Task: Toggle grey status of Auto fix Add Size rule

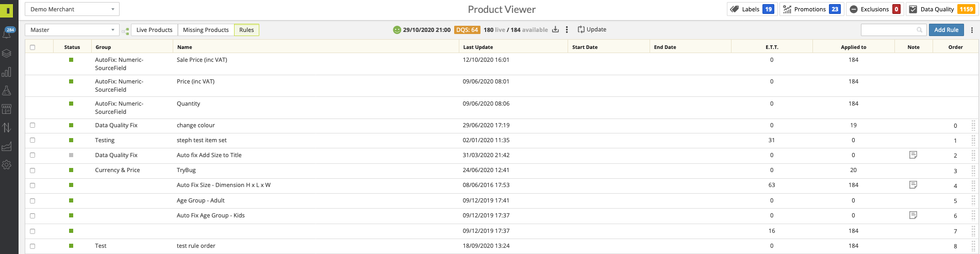Action: point(71,155)
